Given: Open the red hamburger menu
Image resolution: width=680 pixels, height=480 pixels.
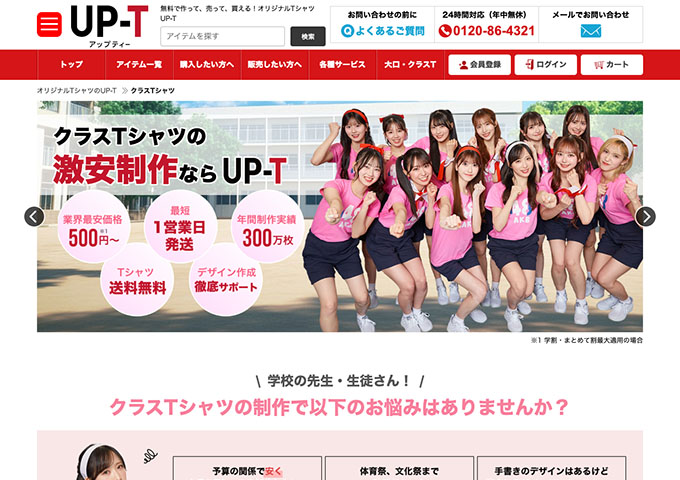Looking at the screenshot, I should click(49, 25).
